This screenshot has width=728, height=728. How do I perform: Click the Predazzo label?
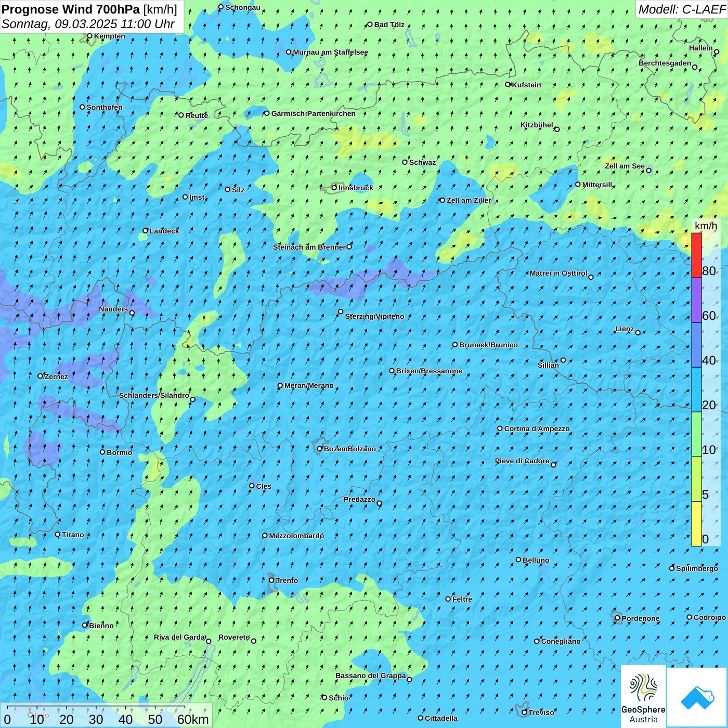tap(359, 499)
